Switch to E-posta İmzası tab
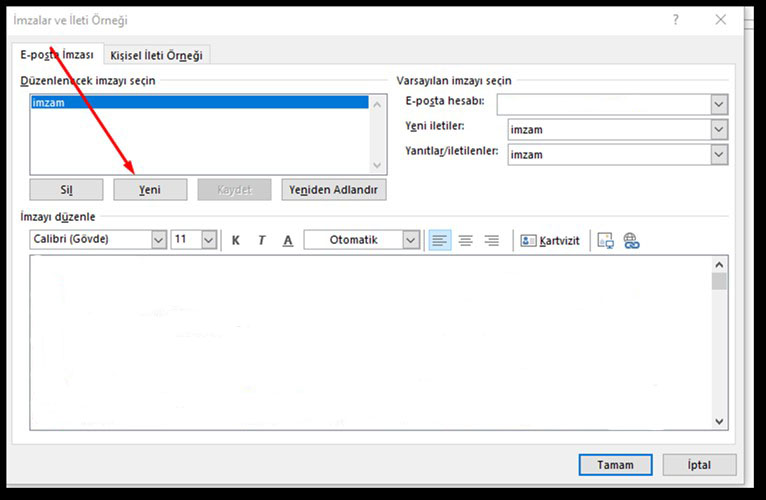 point(57,54)
